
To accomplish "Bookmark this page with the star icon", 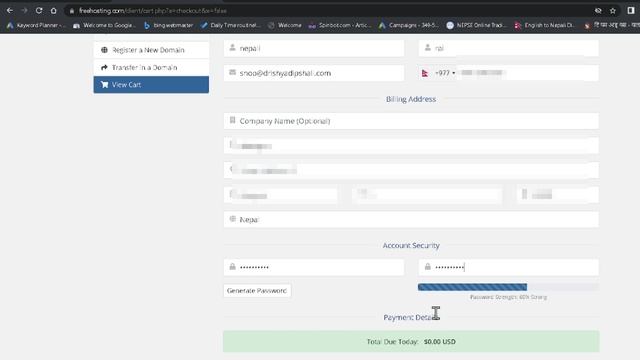I will (613, 11).
